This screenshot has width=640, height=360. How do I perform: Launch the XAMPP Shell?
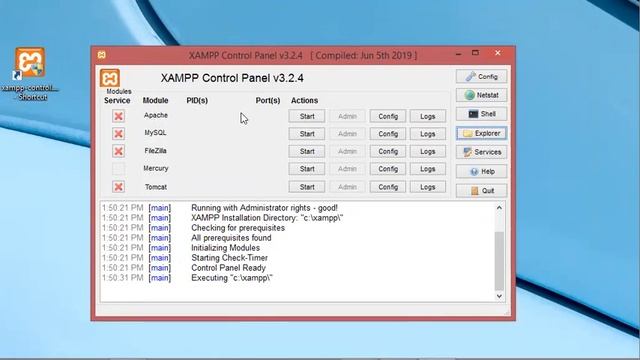481,114
